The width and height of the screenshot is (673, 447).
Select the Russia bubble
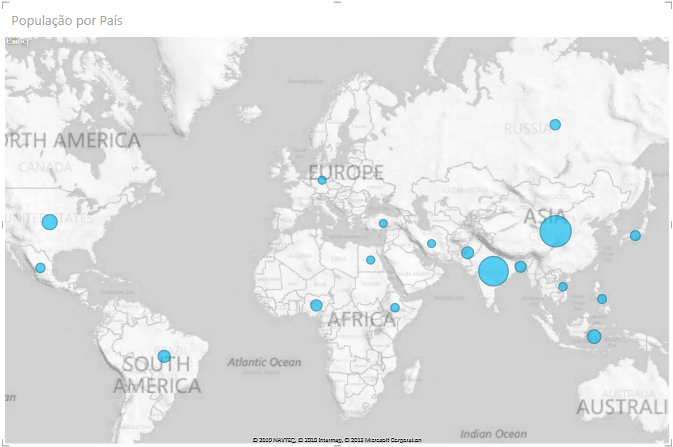tap(555, 125)
